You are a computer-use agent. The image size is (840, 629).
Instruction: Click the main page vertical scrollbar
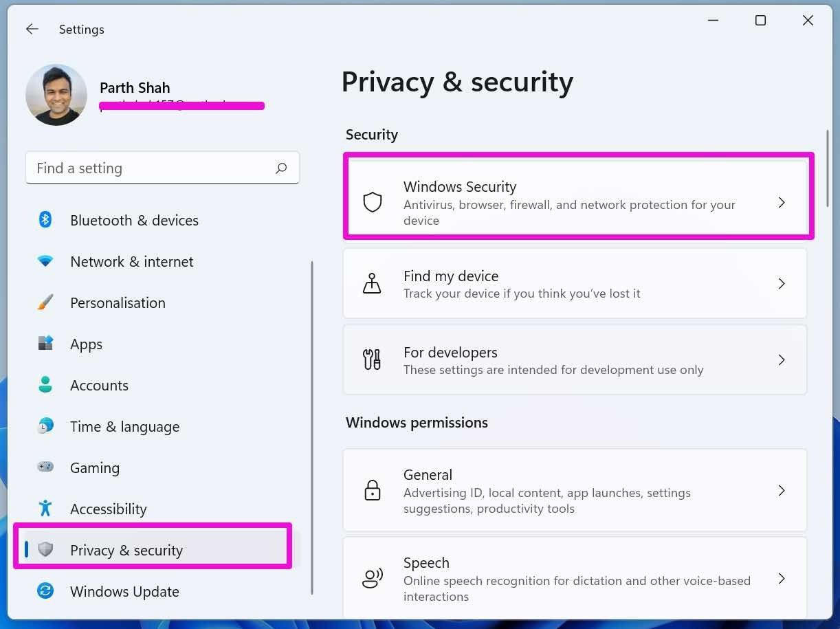pyautogui.click(x=828, y=168)
